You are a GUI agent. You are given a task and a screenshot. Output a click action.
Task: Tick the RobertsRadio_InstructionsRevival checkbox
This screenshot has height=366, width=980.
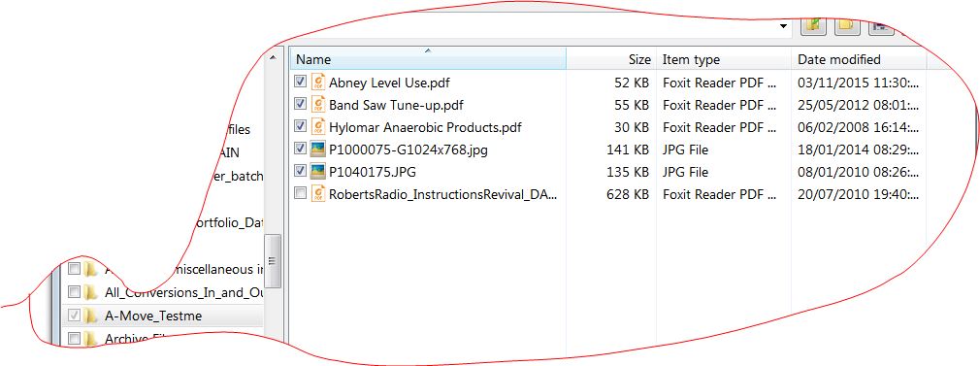300,193
